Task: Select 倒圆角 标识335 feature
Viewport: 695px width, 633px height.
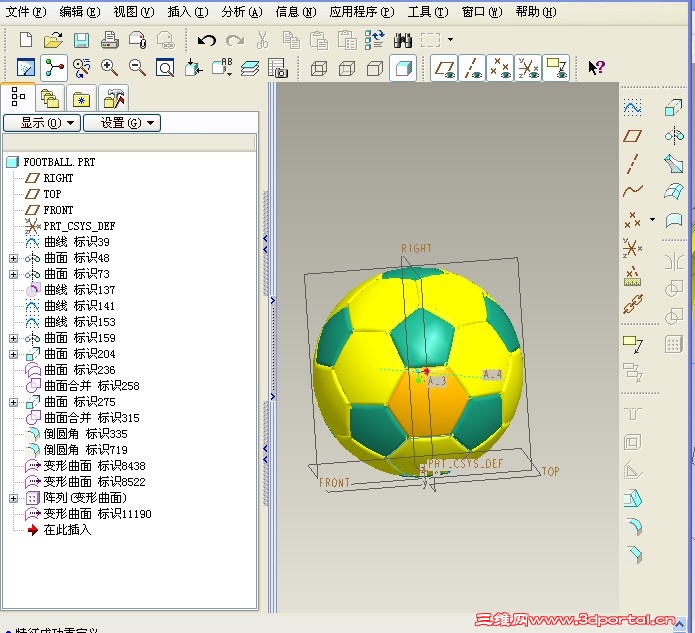Action: pos(86,434)
